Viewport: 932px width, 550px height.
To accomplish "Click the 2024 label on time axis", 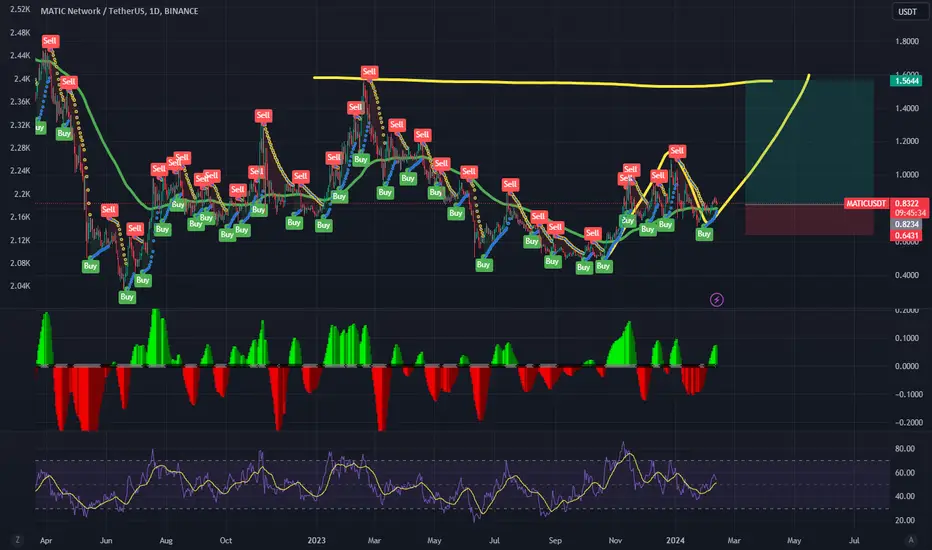I will point(675,540).
